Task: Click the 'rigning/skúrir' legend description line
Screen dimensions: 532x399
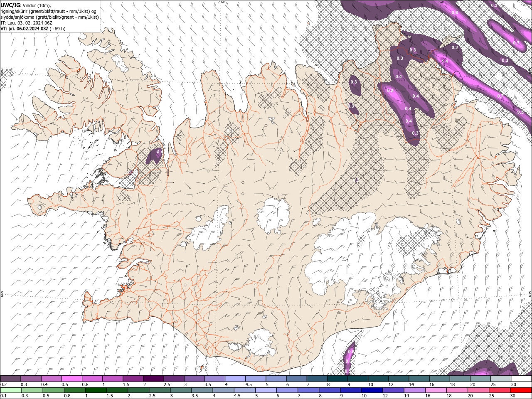Action: (x=49, y=11)
